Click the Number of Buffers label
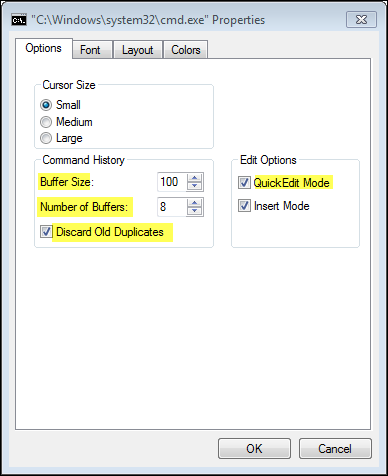This screenshot has height=476, width=388. (84, 207)
